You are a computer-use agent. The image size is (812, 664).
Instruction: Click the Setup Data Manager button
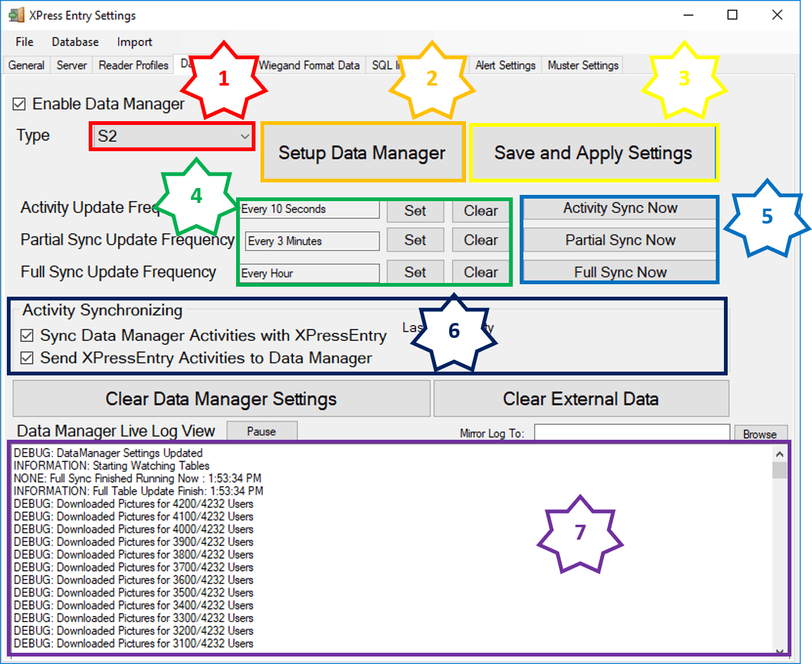point(362,152)
